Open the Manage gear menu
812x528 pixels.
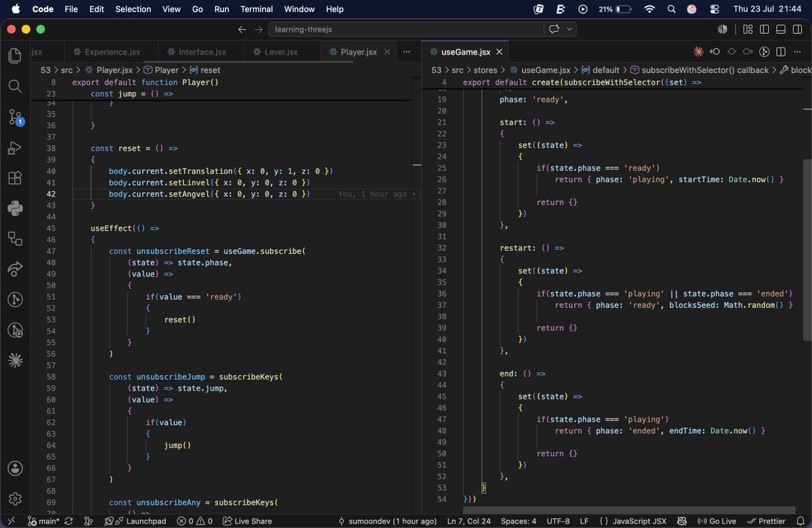pyautogui.click(x=15, y=499)
